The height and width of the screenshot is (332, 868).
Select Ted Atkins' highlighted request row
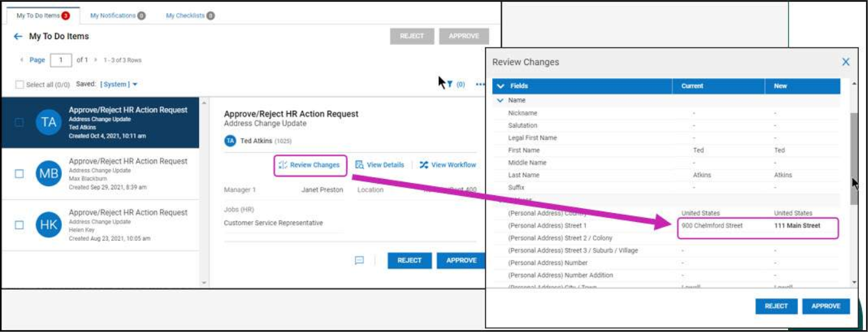tap(101, 123)
